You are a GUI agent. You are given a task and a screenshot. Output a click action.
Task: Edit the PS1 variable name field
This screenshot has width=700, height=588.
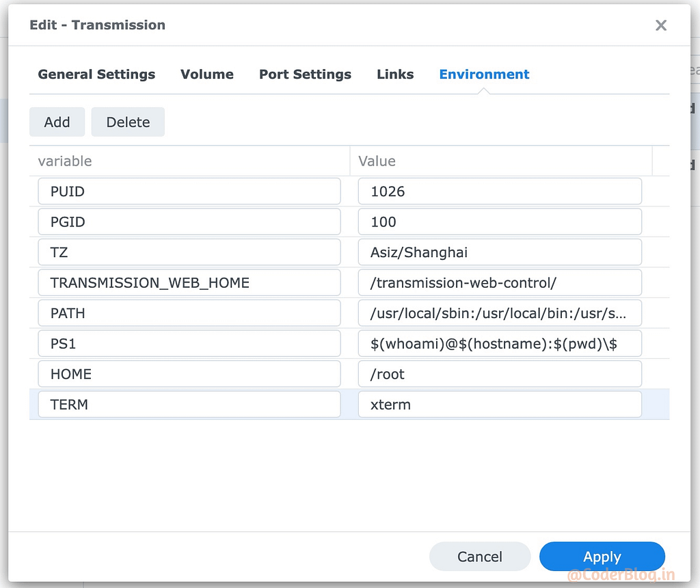[x=189, y=343]
